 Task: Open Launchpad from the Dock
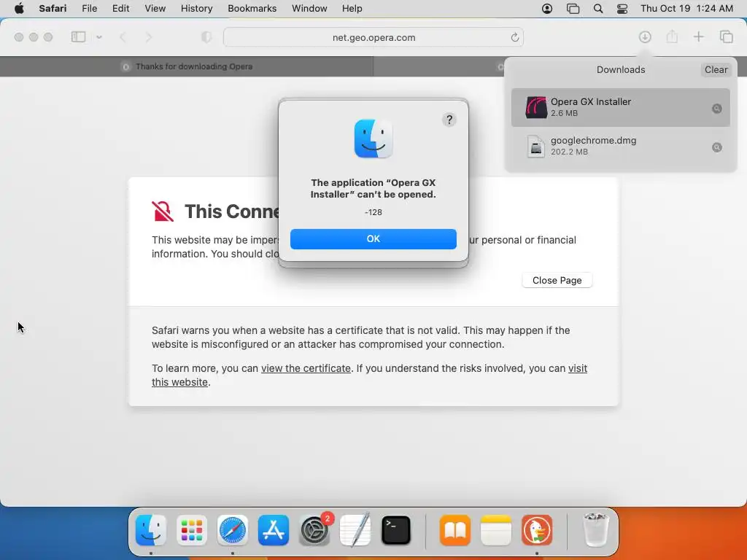coord(192,530)
